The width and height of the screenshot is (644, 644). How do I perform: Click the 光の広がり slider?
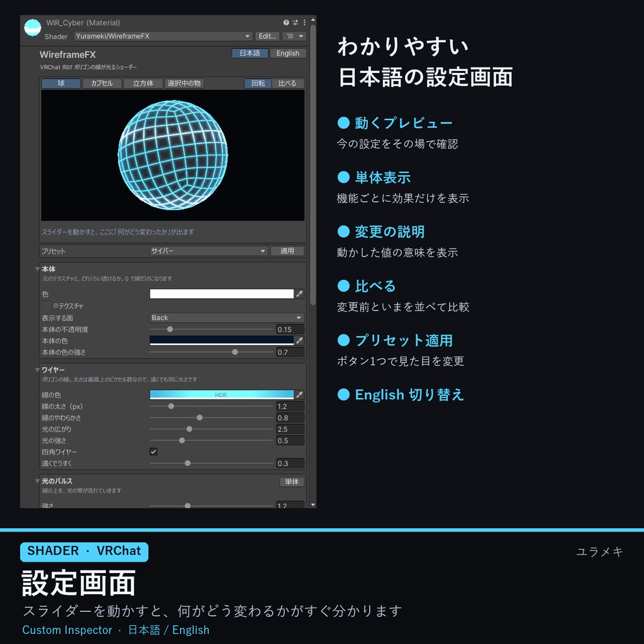pos(211,429)
